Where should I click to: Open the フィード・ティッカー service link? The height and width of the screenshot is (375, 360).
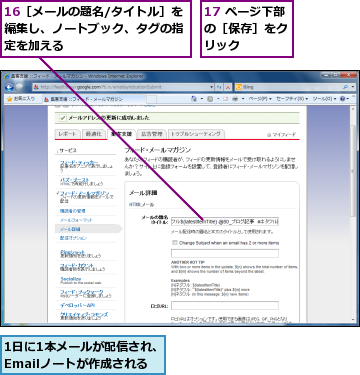tap(79, 162)
